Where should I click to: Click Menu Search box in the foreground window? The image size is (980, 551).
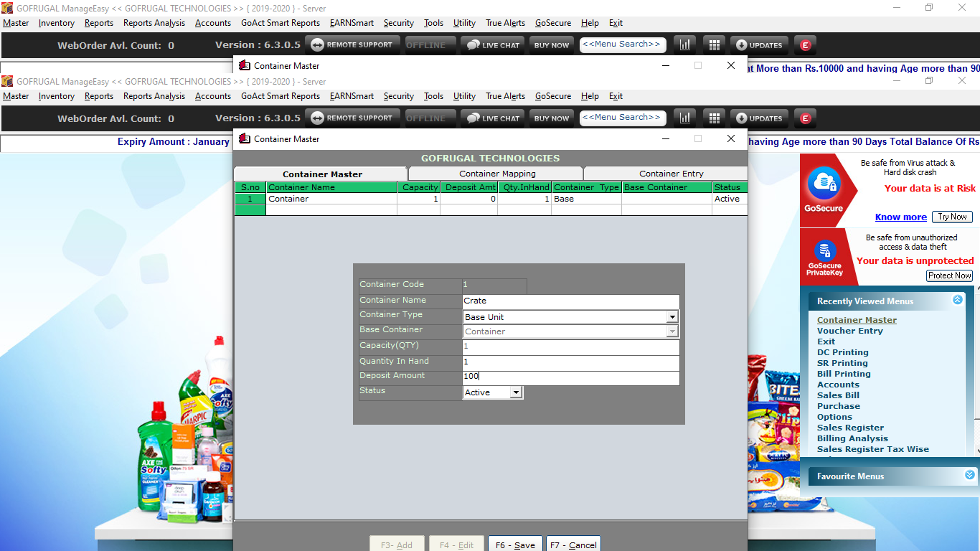623,117
